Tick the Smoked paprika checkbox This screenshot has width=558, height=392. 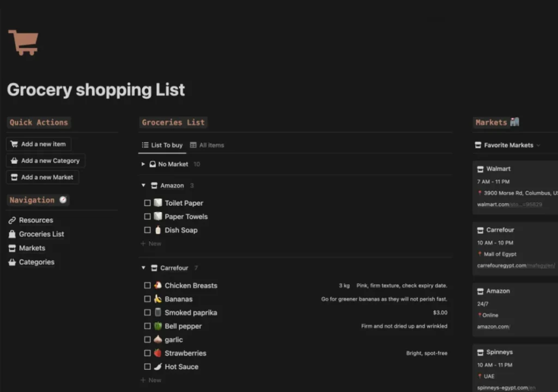pyautogui.click(x=147, y=313)
